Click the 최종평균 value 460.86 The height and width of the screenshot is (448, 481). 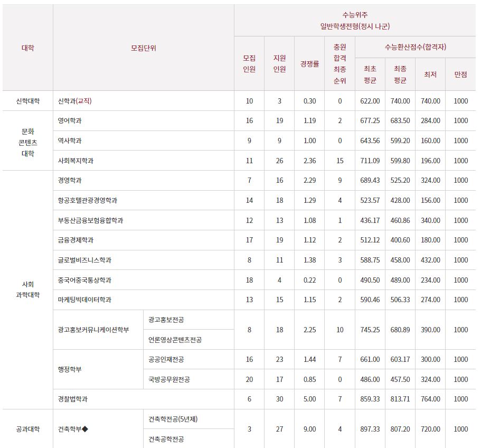[400, 220]
